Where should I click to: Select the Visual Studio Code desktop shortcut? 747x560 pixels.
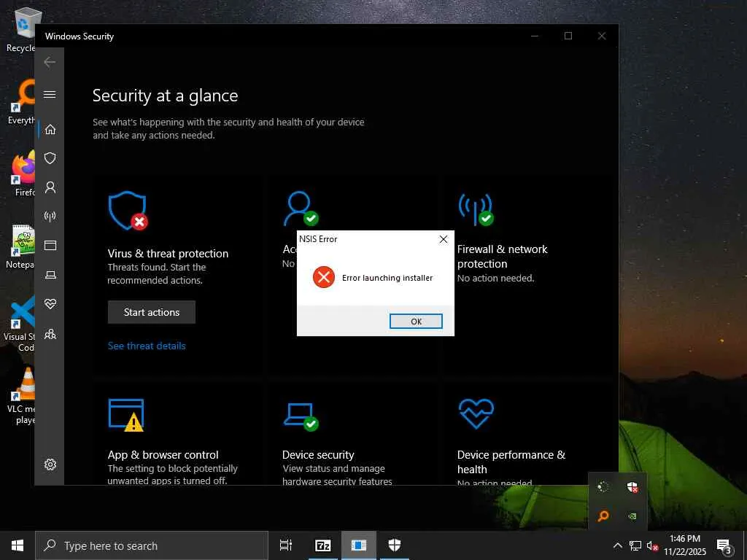tap(19, 324)
